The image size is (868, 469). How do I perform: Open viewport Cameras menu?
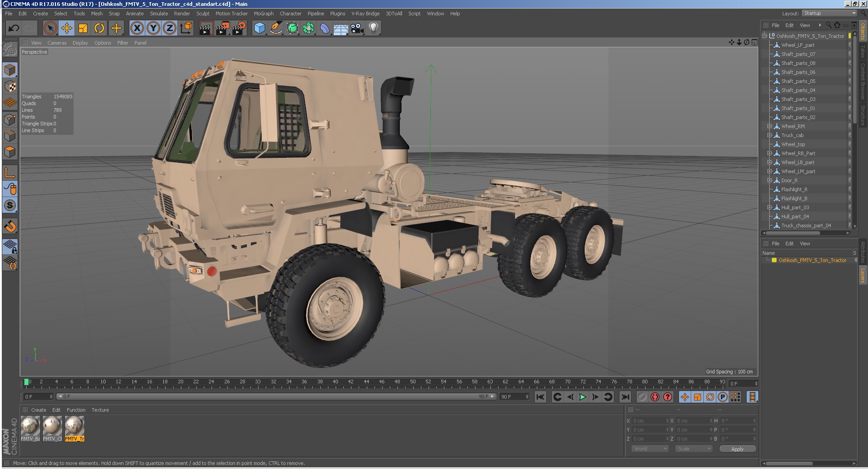click(57, 43)
